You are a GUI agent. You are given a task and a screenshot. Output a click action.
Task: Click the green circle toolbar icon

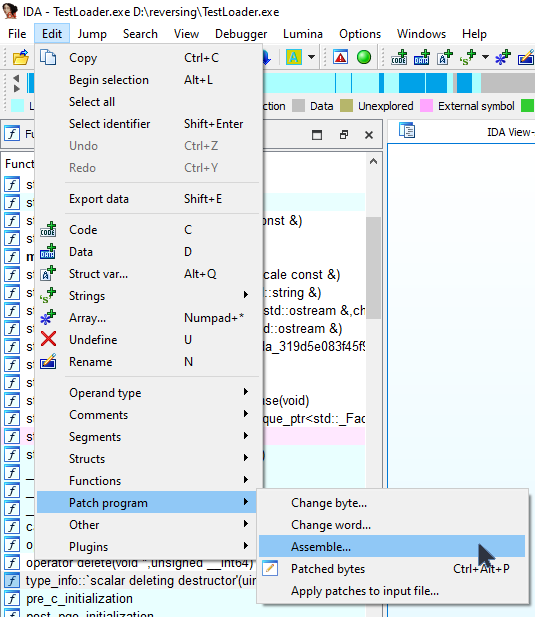click(363, 57)
